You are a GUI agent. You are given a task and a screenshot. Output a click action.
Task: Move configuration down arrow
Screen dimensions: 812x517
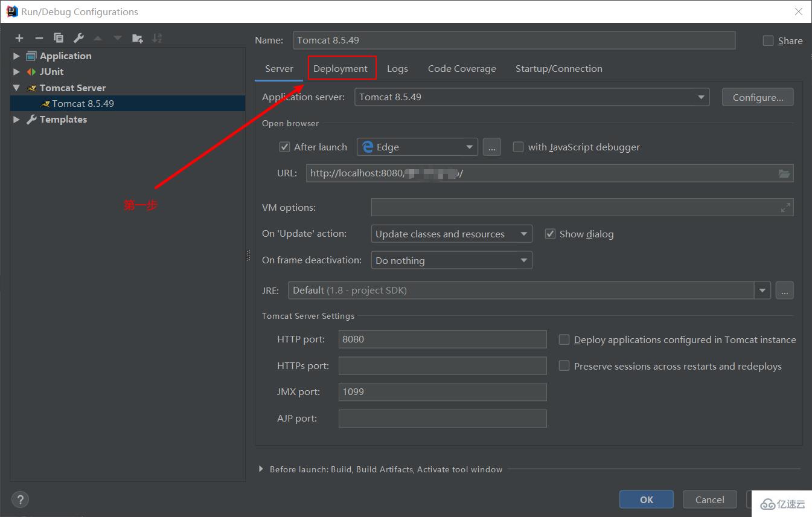click(x=118, y=38)
